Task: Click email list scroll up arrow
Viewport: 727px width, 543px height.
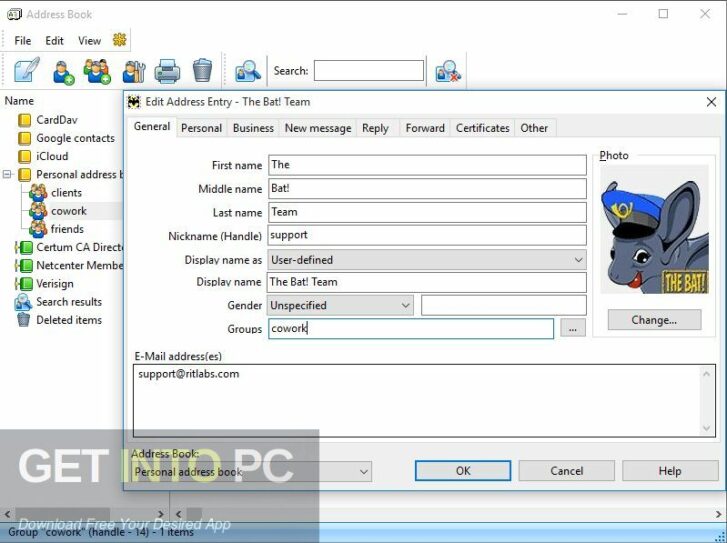Action: pos(706,374)
